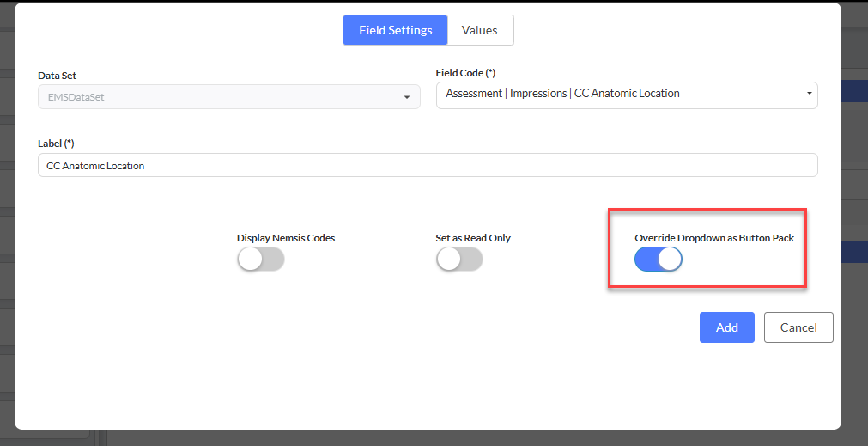
Task: Click the Data Set heading label
Action: (57, 76)
